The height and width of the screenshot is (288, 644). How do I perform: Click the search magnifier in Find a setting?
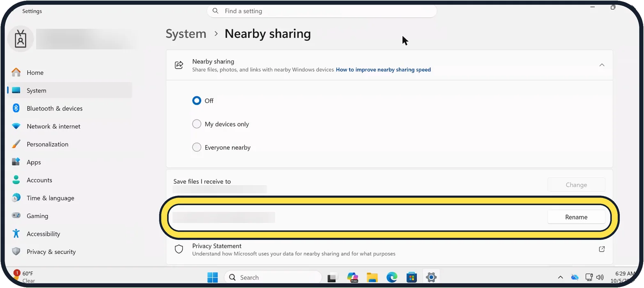pos(216,11)
